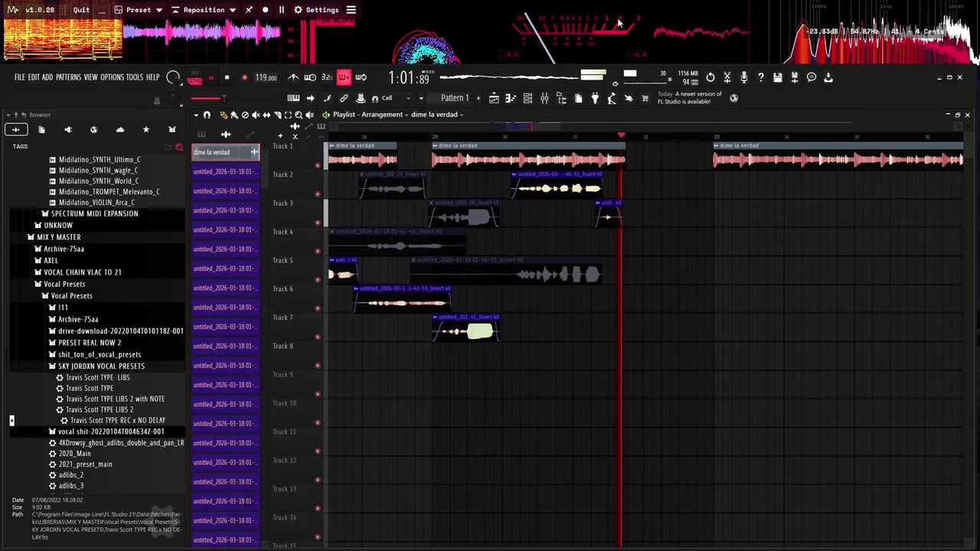Open the channel rack view icon

[528, 98]
